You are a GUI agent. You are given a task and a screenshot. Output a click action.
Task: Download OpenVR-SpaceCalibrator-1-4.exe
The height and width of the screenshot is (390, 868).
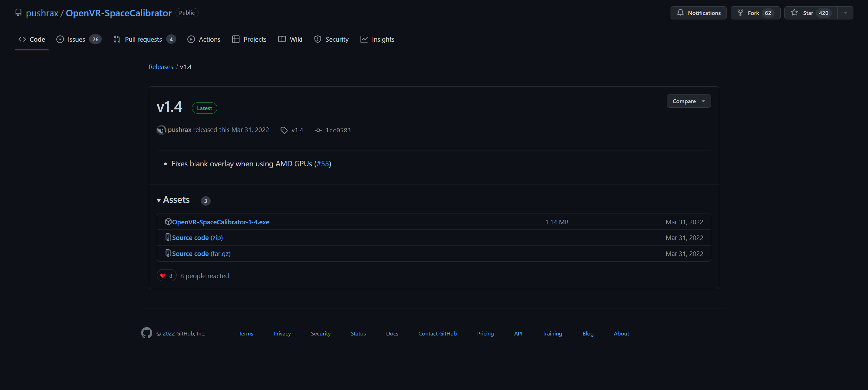click(220, 222)
